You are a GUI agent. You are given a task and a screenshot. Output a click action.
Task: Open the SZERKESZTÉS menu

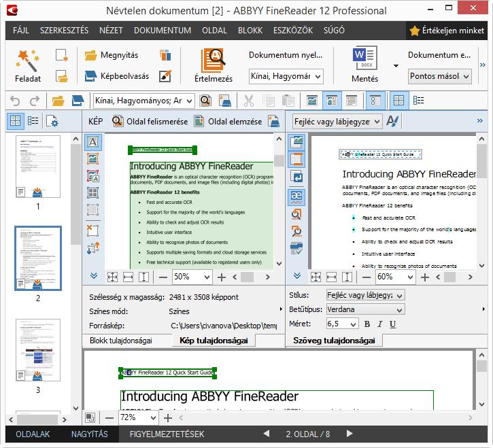point(64,31)
